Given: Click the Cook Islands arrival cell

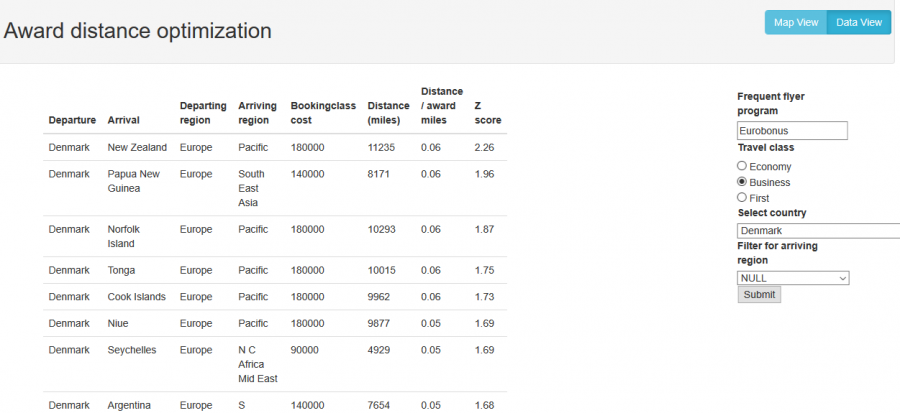Looking at the screenshot, I should coord(137,297).
